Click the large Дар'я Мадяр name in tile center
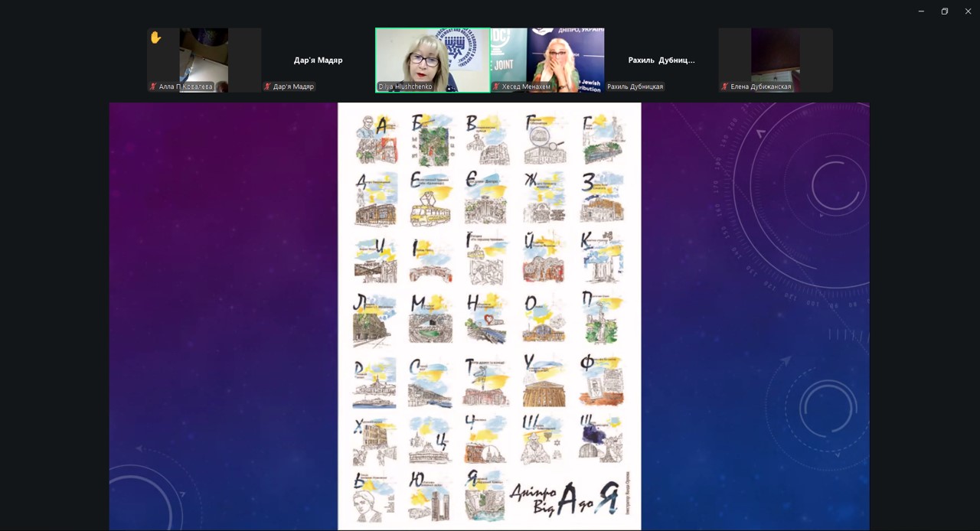Screen dimensions: 980x531 (x=318, y=60)
